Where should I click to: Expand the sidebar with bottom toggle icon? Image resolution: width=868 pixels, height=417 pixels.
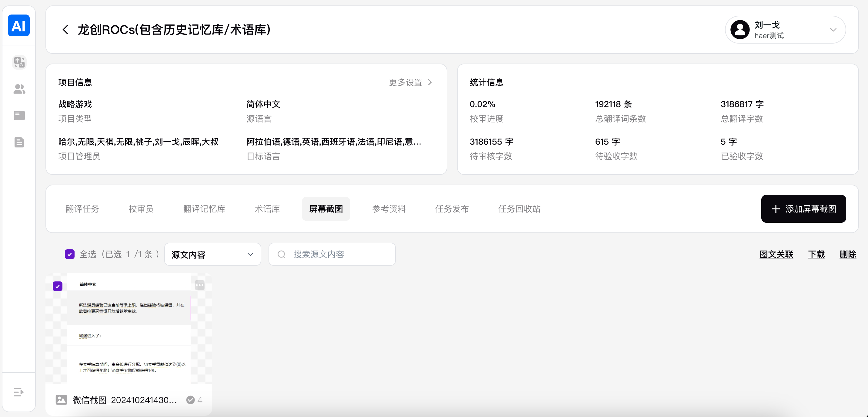18,392
